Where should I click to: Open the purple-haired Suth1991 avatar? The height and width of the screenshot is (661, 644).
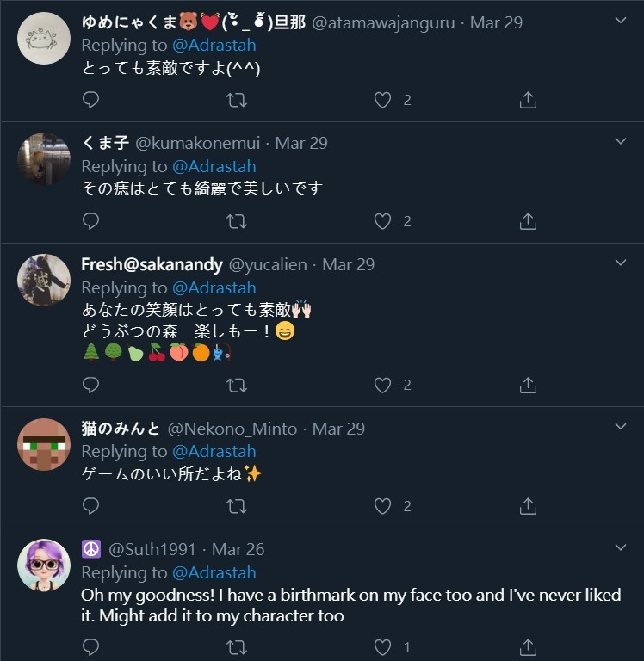(44, 565)
